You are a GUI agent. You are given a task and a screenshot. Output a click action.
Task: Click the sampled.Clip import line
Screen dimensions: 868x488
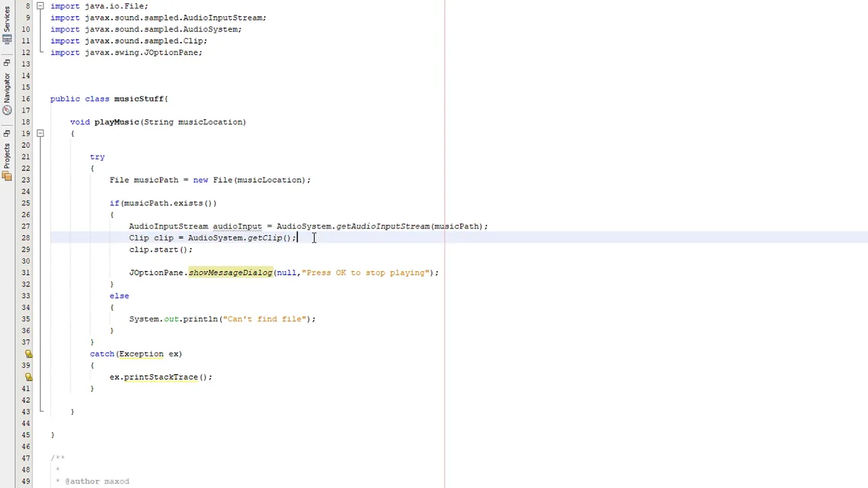pos(129,41)
